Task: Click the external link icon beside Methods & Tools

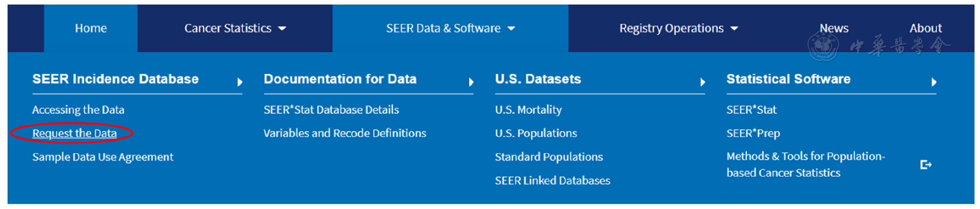Action: [x=925, y=165]
